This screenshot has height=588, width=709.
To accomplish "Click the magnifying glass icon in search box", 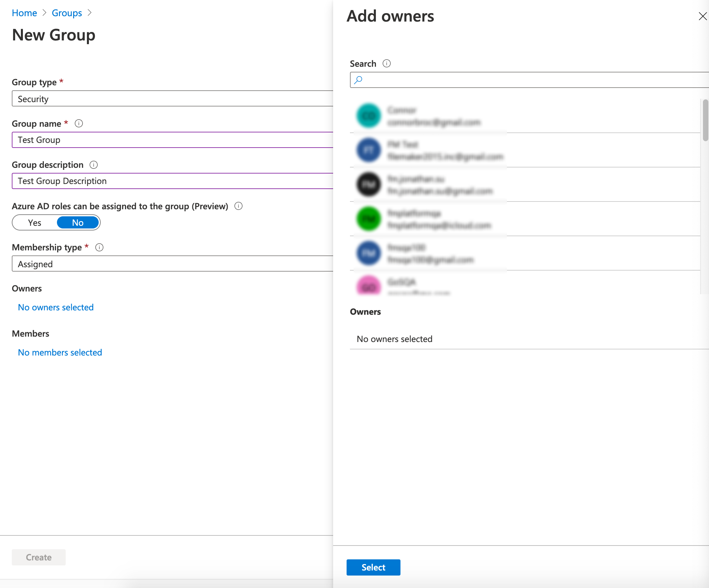I will point(359,80).
